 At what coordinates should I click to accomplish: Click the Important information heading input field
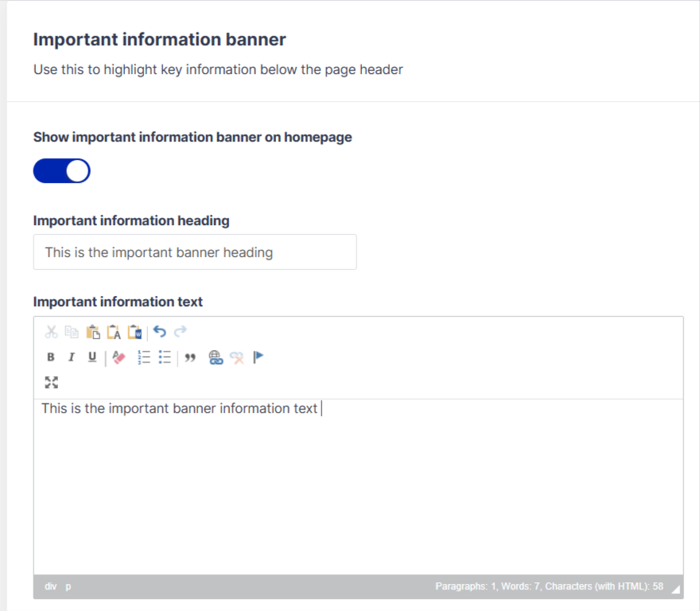[195, 252]
